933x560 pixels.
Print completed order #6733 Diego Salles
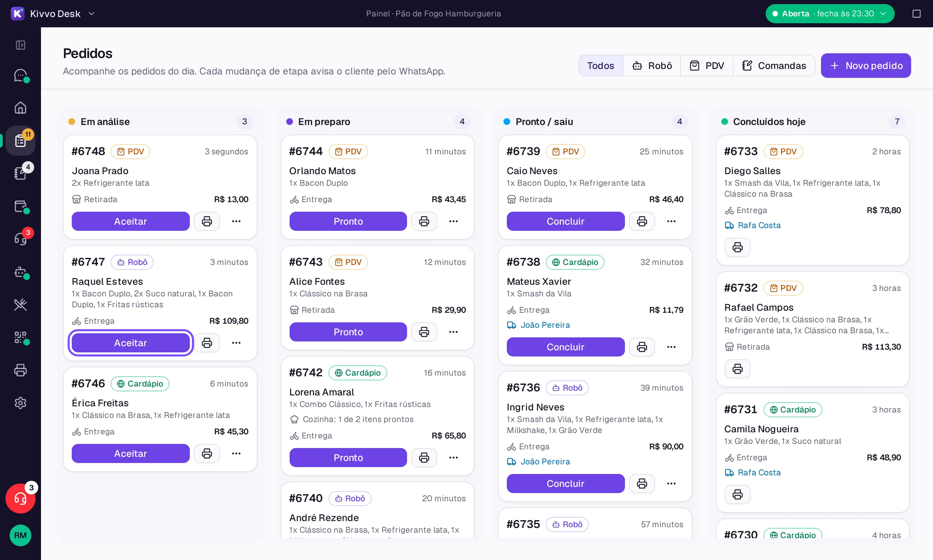(x=738, y=247)
